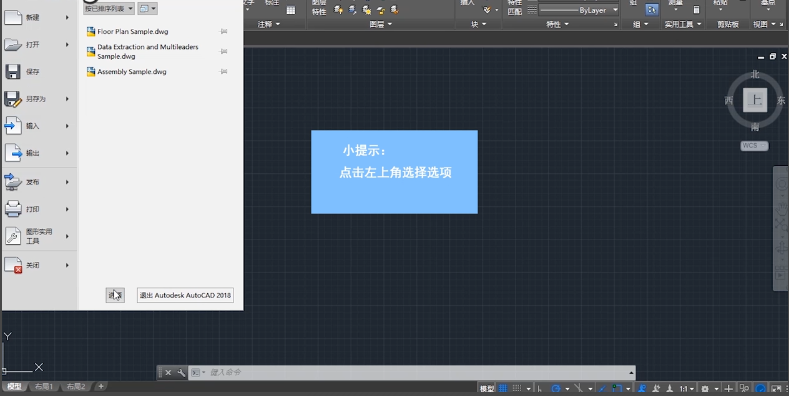Click the layer padlock (unlock) icon
This screenshot has width=789, height=396.
pyautogui.click(x=381, y=10)
